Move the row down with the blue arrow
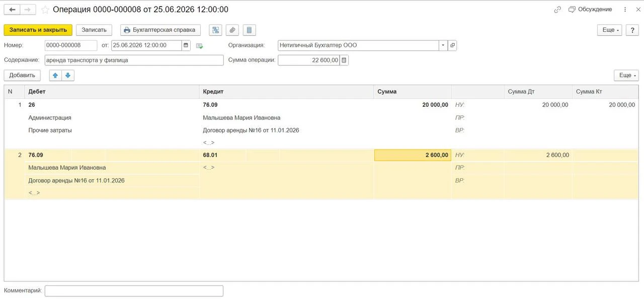This screenshot has height=299, width=644. click(x=68, y=75)
